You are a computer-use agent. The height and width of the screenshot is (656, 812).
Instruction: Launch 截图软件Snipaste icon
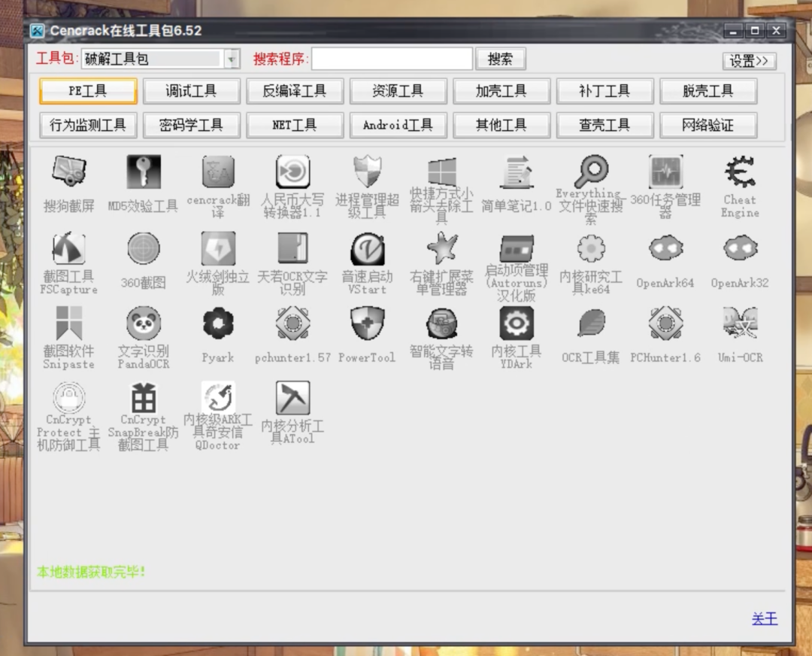pos(69,323)
